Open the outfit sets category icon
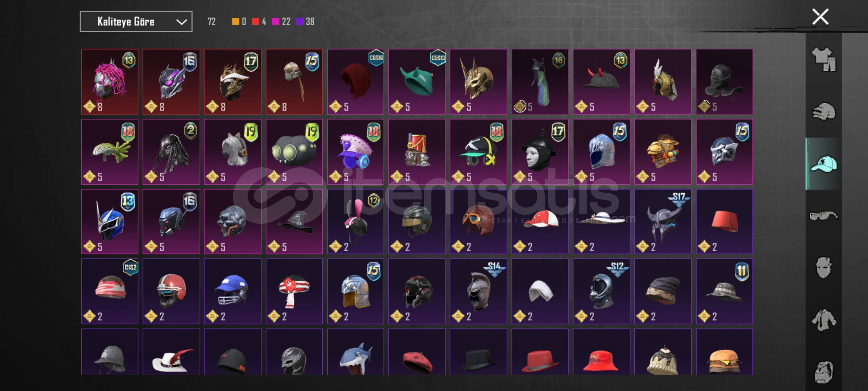 point(824,59)
